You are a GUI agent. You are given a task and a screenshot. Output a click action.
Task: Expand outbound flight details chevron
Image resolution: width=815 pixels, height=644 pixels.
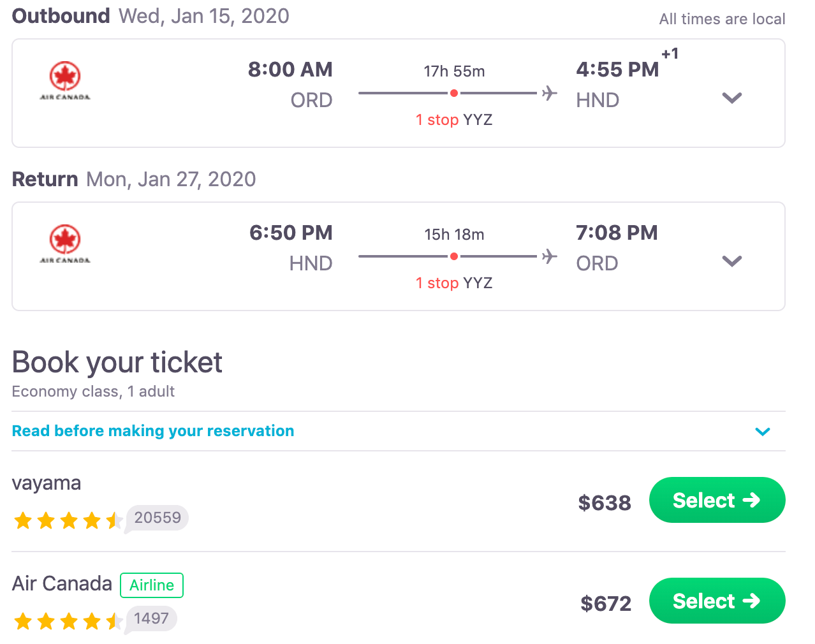tap(732, 98)
